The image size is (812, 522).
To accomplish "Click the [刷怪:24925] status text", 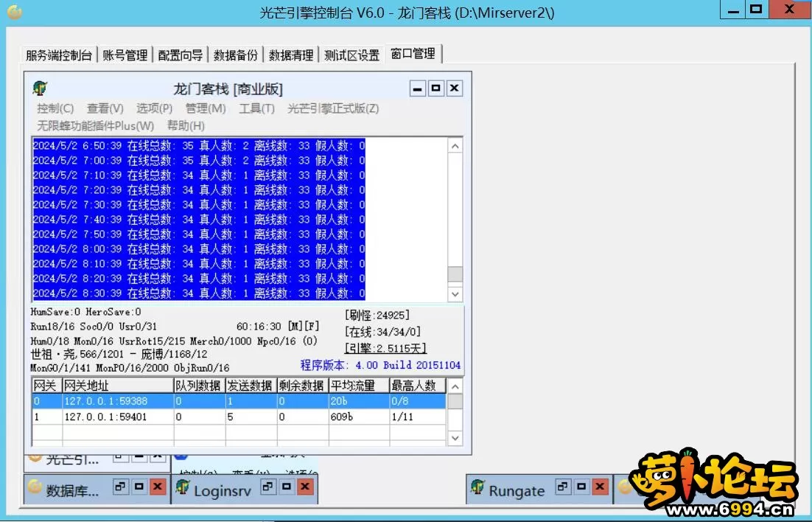I will coord(377,315).
